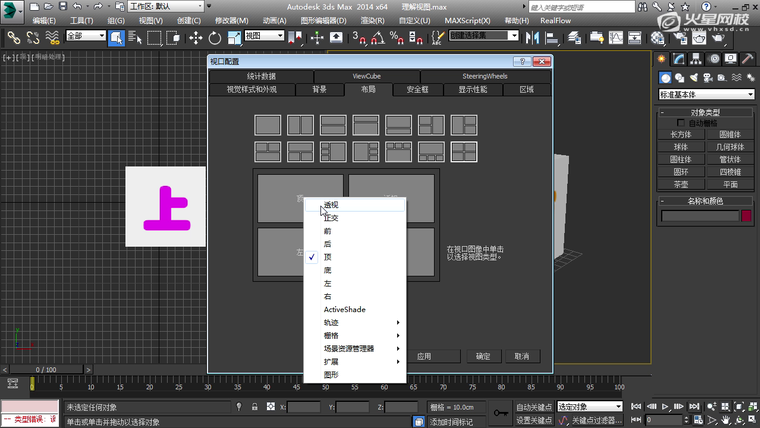Enable the 自动栅格 checkbox
This screenshot has width=760, height=428.
pyautogui.click(x=683, y=123)
